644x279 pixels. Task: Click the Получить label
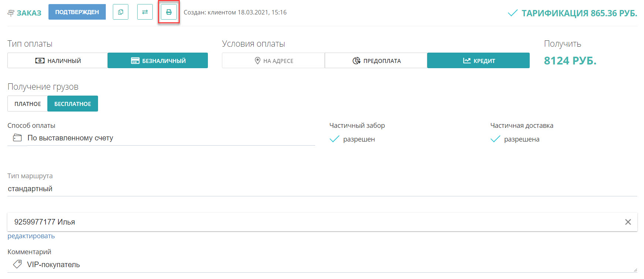click(563, 44)
